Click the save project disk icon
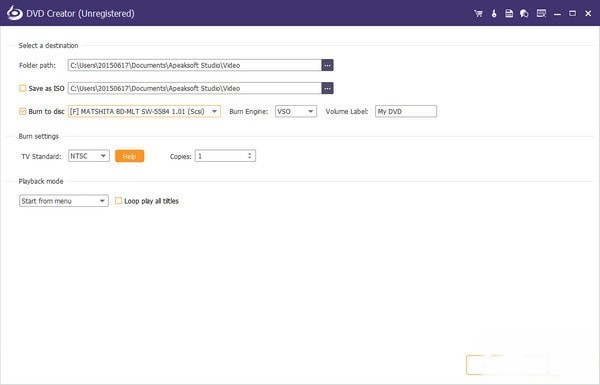 click(509, 14)
